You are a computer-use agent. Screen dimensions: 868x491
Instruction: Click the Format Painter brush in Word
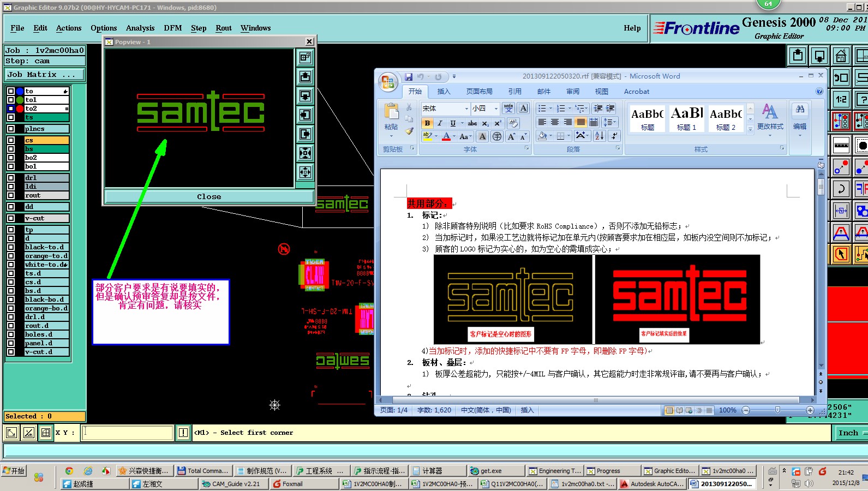coord(409,131)
